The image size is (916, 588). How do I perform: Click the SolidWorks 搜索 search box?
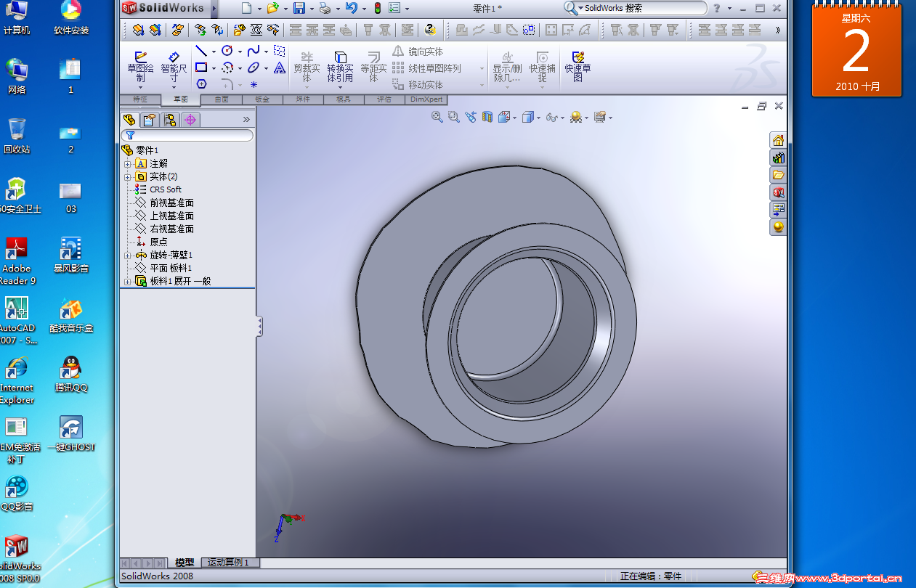(x=634, y=8)
